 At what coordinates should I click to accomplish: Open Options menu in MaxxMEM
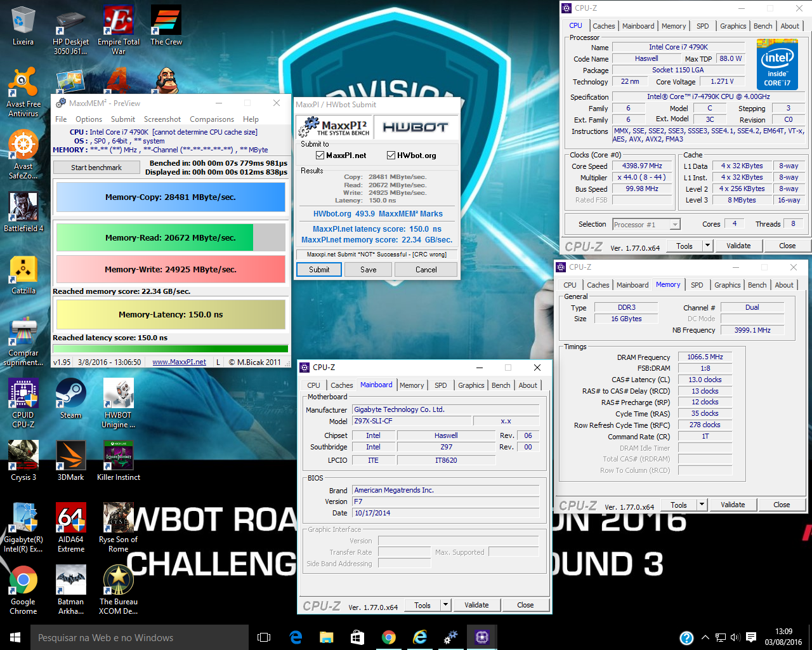89,119
